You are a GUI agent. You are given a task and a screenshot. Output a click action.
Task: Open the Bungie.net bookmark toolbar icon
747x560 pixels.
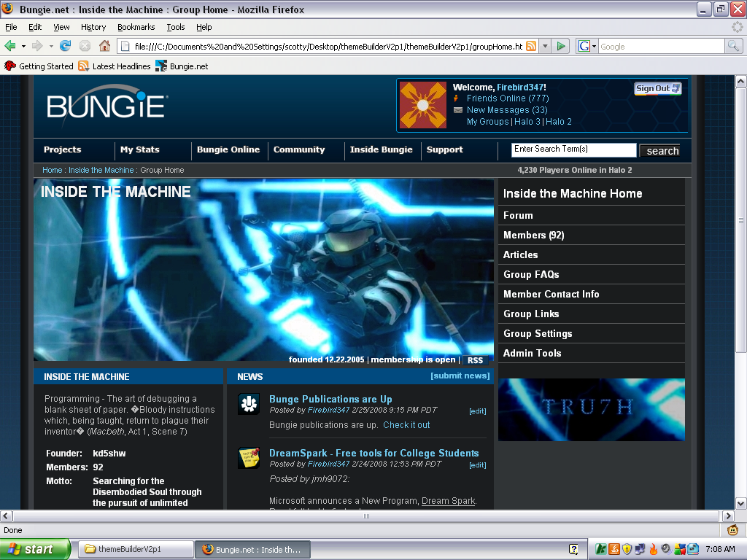point(161,66)
